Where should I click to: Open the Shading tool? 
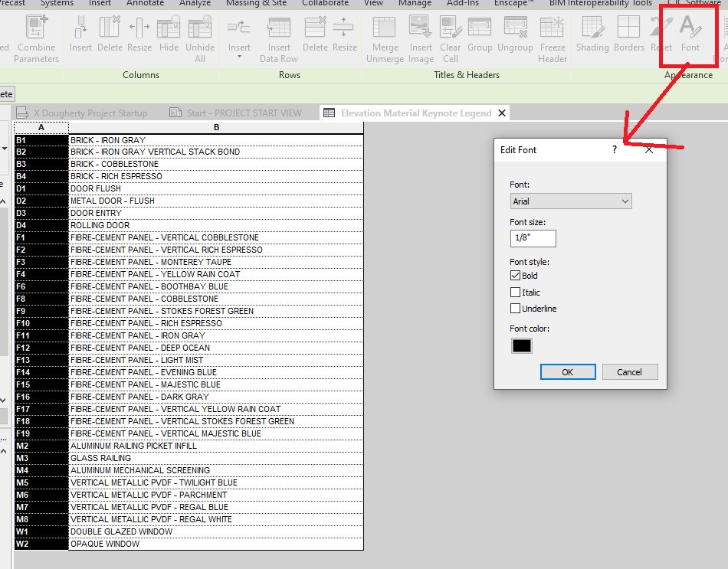[592, 36]
